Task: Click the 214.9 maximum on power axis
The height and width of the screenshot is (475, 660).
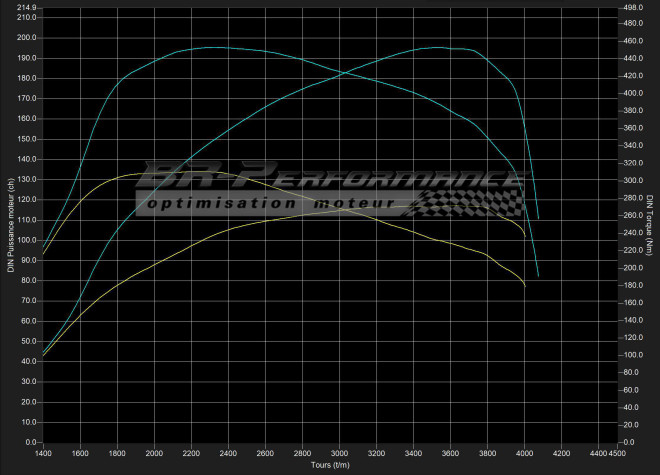Action: point(24,8)
